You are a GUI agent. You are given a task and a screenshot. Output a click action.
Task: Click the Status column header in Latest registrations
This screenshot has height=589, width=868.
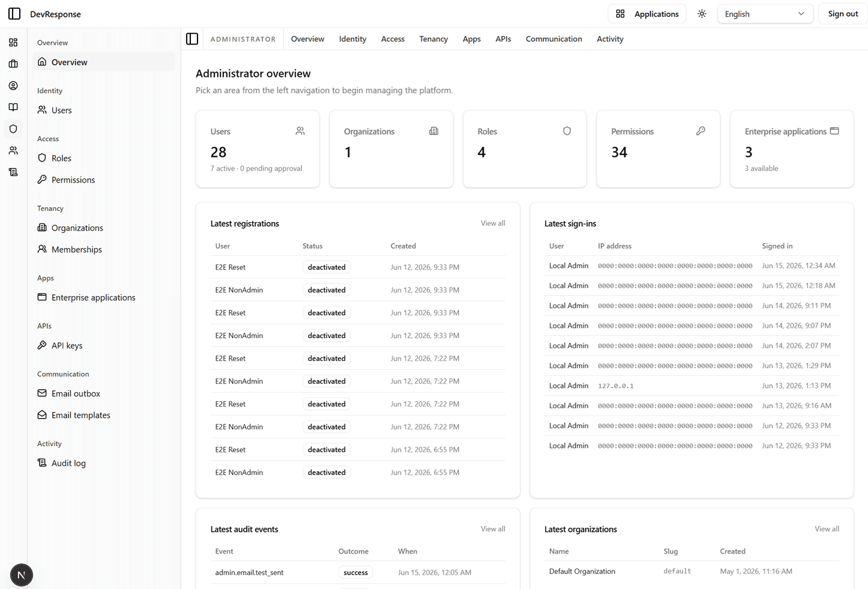313,246
